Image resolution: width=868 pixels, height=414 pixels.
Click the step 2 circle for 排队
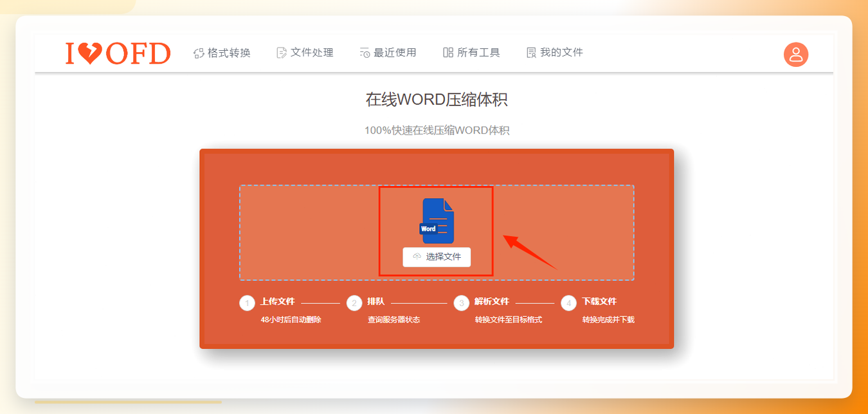click(354, 303)
